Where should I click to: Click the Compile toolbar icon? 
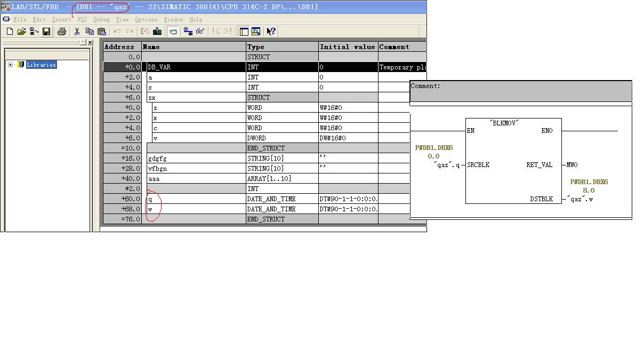tap(145, 31)
